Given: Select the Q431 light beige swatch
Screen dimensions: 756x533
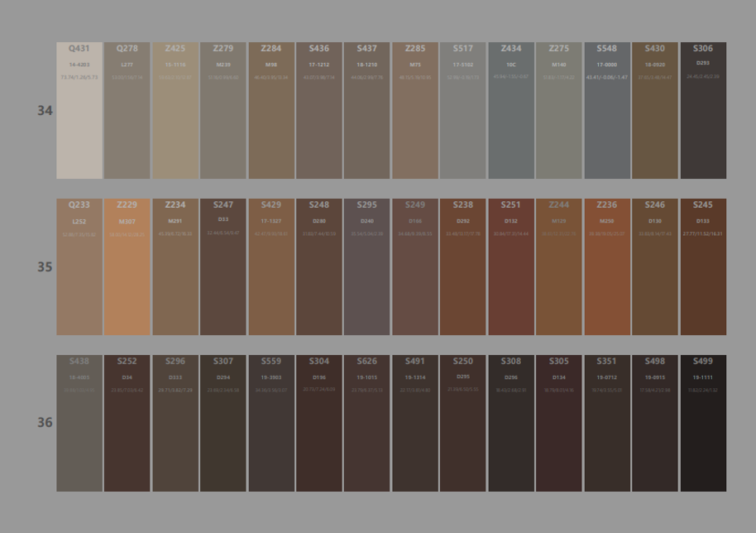Looking at the screenshot, I should click(x=79, y=111).
